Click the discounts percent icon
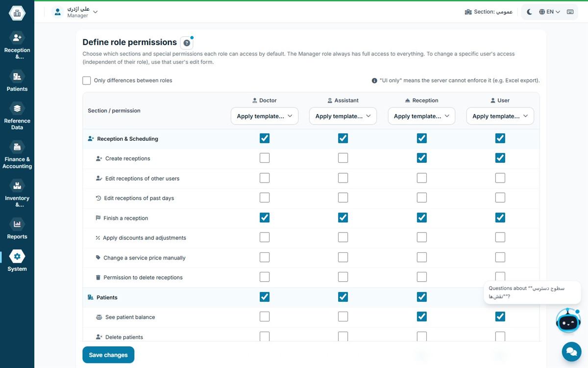The height and width of the screenshot is (368, 588). coord(98,237)
